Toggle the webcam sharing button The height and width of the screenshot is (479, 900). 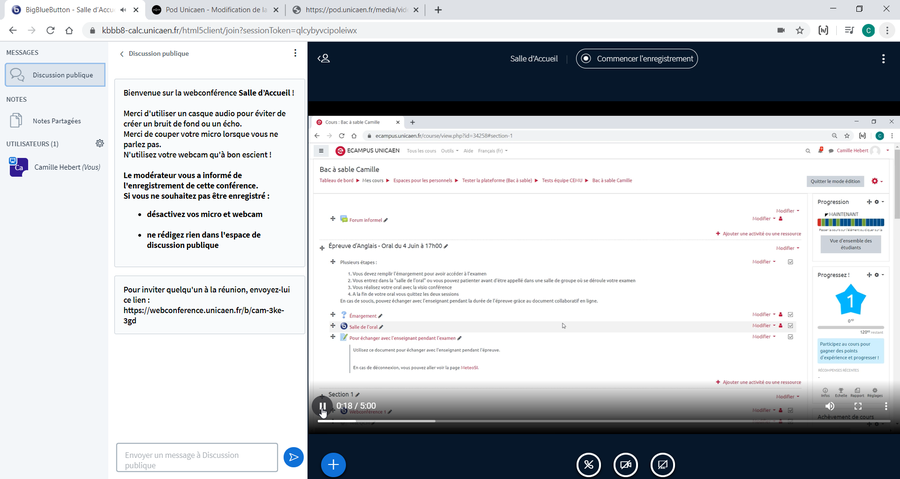(x=626, y=465)
